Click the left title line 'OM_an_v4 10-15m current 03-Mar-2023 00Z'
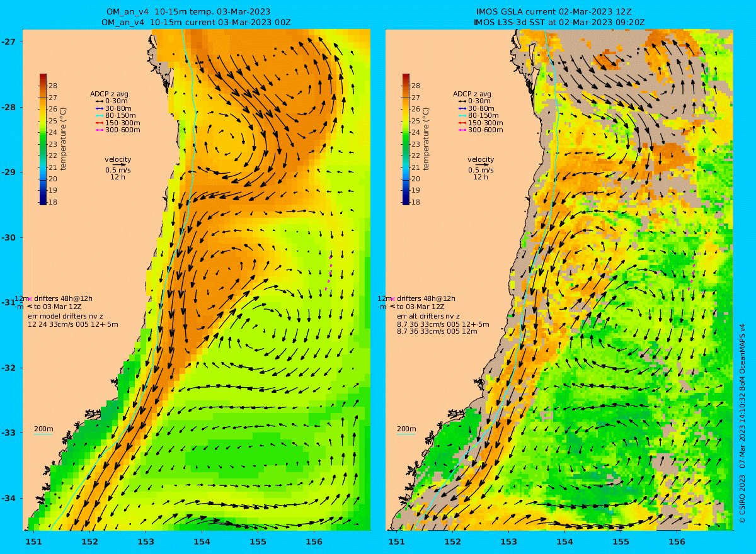This screenshot has width=756, height=554. 196,22
